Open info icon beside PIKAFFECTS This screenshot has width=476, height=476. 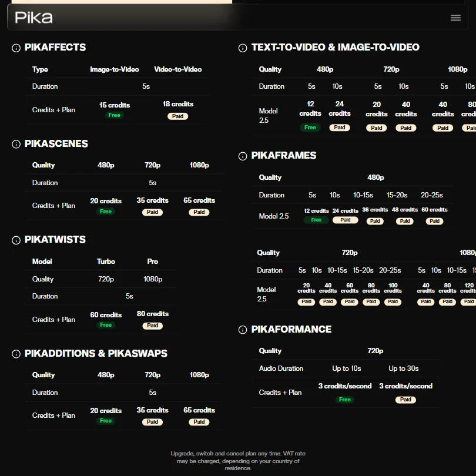pyautogui.click(x=16, y=48)
